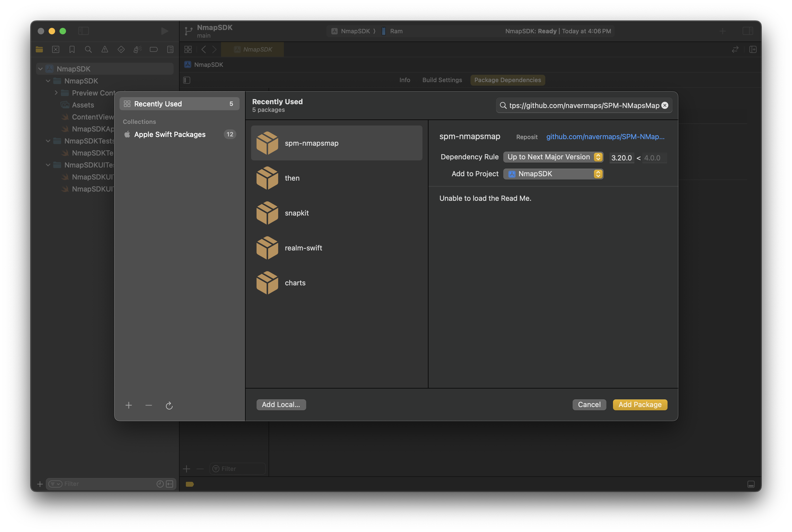Open the Report navigator list icon
The width and height of the screenshot is (792, 532).
[x=170, y=50]
